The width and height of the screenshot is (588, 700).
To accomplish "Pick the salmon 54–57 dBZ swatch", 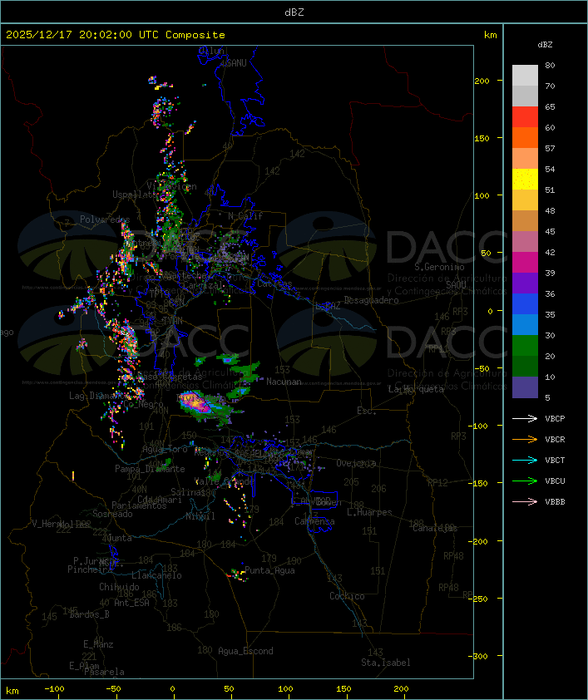I will click(x=525, y=159).
